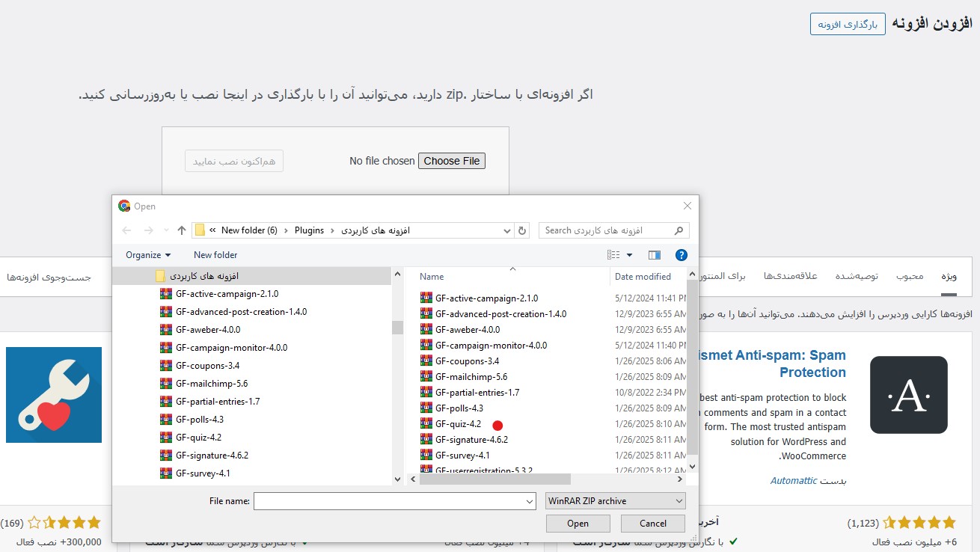Open the dialog Help question mark
This screenshot has height=552, width=980.
[681, 255]
